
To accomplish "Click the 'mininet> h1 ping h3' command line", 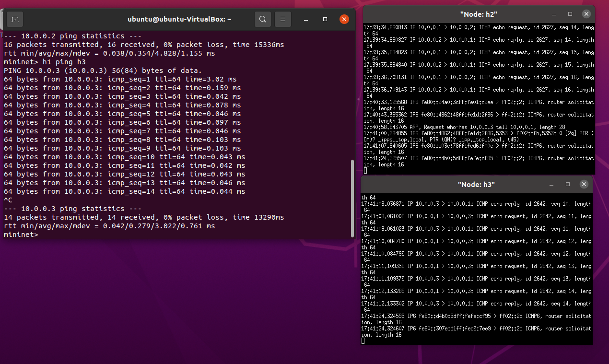I will tap(45, 62).
